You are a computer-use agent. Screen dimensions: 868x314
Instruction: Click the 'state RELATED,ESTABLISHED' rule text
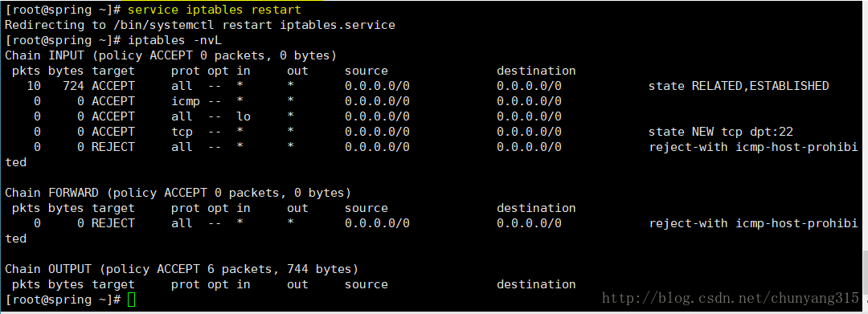click(739, 86)
